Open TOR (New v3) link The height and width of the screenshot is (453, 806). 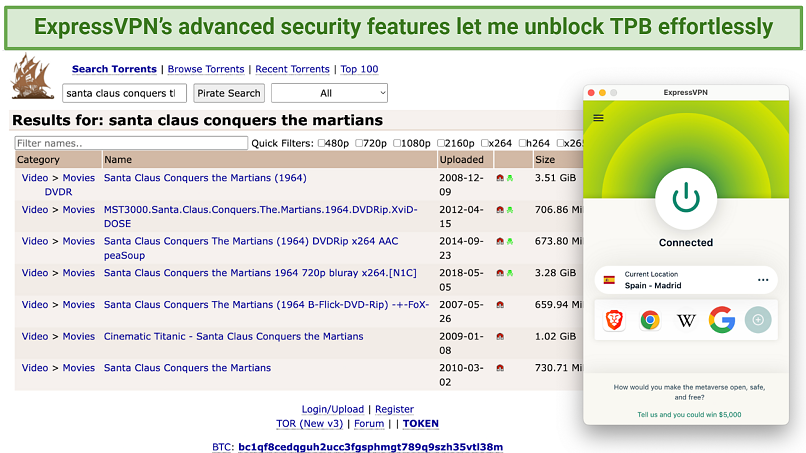(309, 424)
